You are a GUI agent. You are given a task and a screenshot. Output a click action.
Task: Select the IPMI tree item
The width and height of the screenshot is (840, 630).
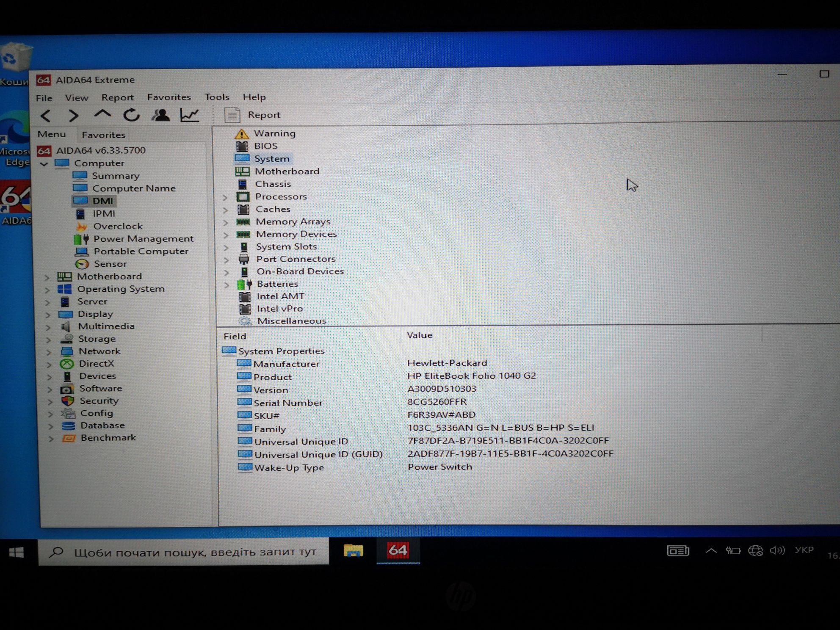tap(104, 213)
